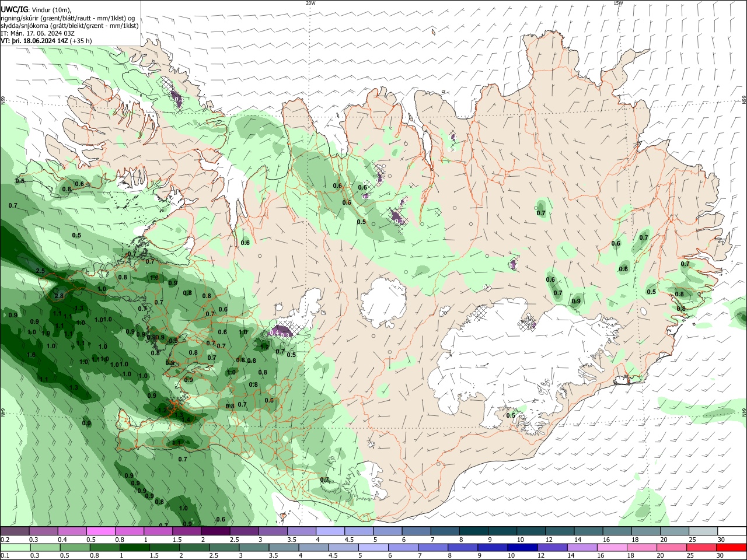Select the deep navy swatch between 10 and 12
This screenshot has width=747, height=560.
[x=521, y=548]
